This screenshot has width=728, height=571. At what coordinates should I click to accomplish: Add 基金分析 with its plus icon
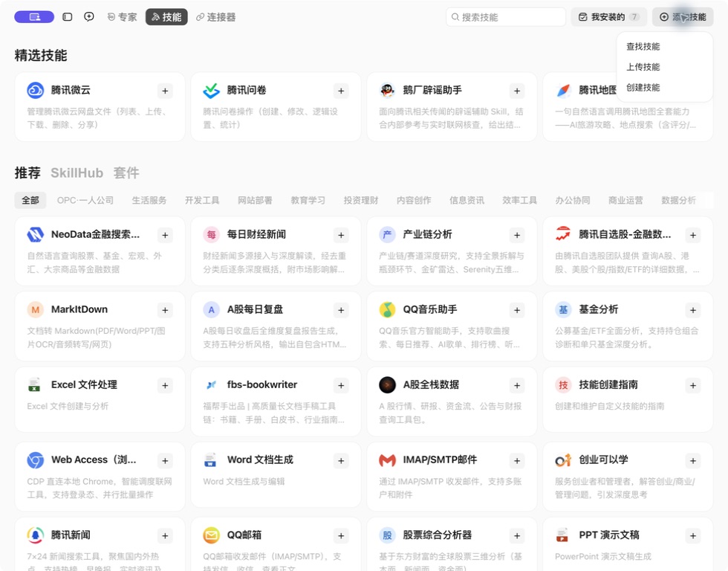click(x=692, y=310)
